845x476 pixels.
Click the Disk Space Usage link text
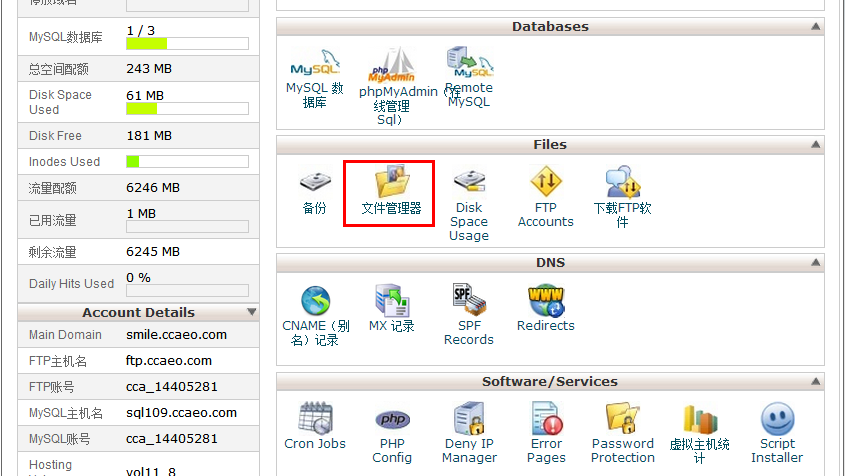coord(469,222)
